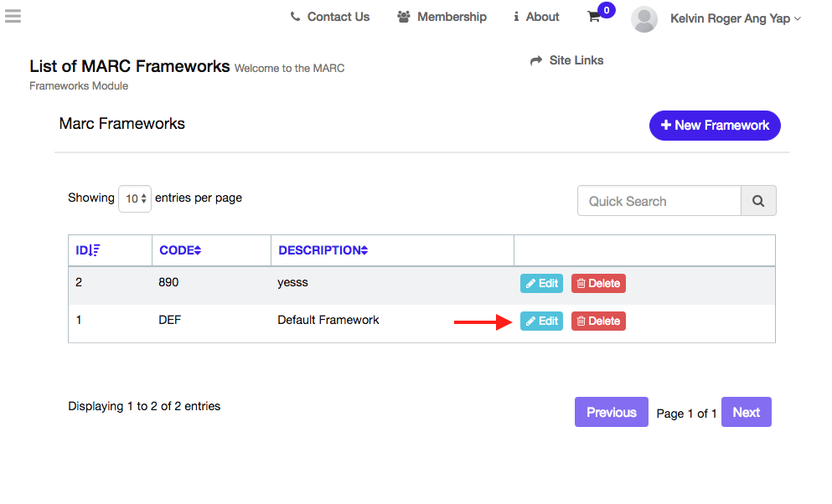
Task: Open the About menu item
Action: click(x=536, y=17)
